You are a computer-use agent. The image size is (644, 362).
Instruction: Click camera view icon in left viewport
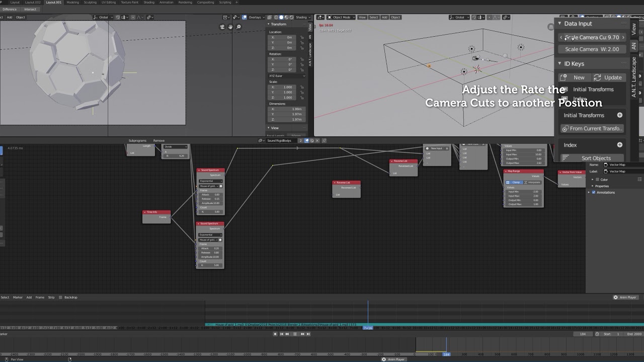click(x=222, y=27)
